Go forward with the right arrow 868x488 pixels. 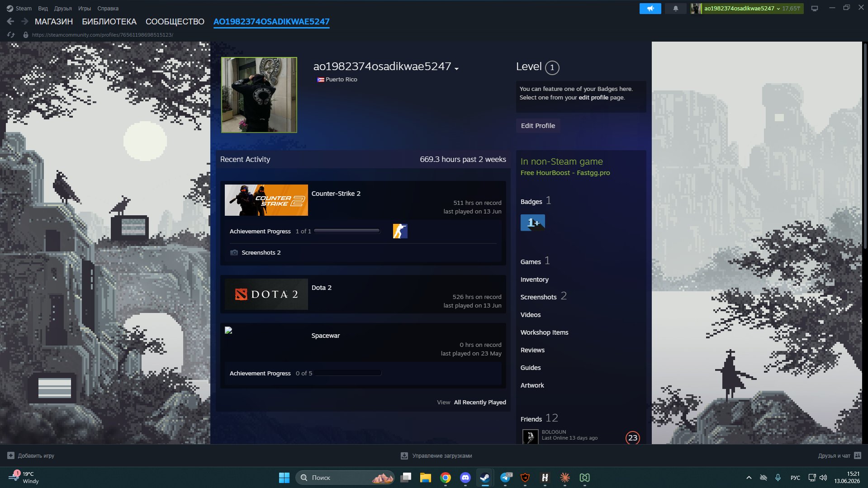click(25, 21)
